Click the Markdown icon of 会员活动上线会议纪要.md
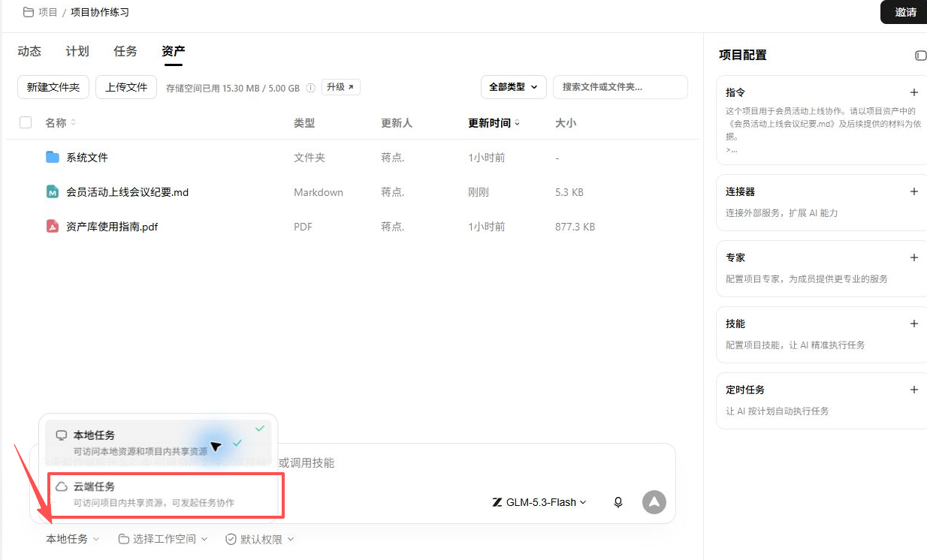The width and height of the screenshot is (927, 560). pos(53,191)
